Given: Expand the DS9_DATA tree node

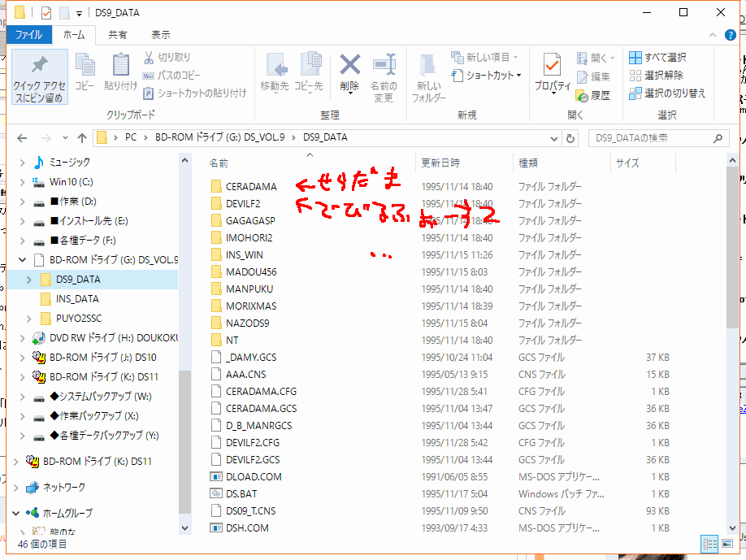Looking at the screenshot, I should pos(29,280).
